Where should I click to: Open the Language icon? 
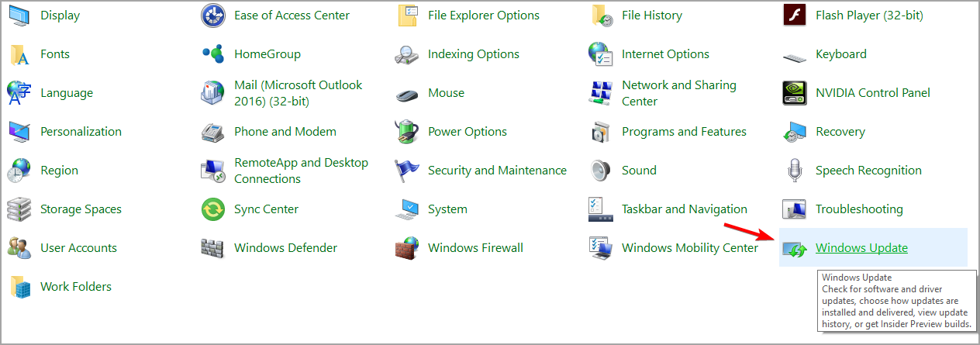coord(19,93)
